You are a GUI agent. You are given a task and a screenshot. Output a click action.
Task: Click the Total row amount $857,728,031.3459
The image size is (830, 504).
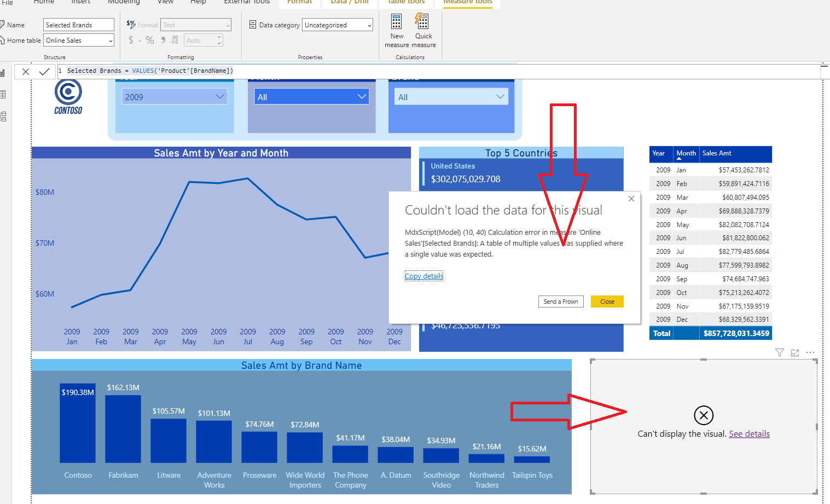[736, 333]
